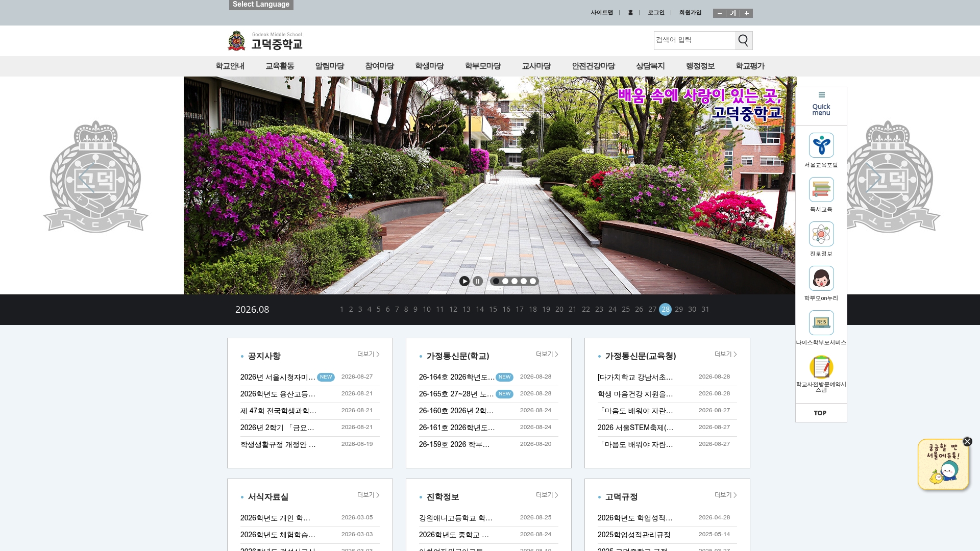
Task: Open post 2025학업성적관리규정
Action: [634, 535]
